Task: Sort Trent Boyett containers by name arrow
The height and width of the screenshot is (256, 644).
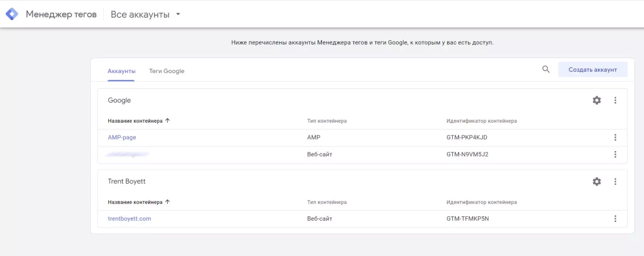Action: [x=167, y=202]
